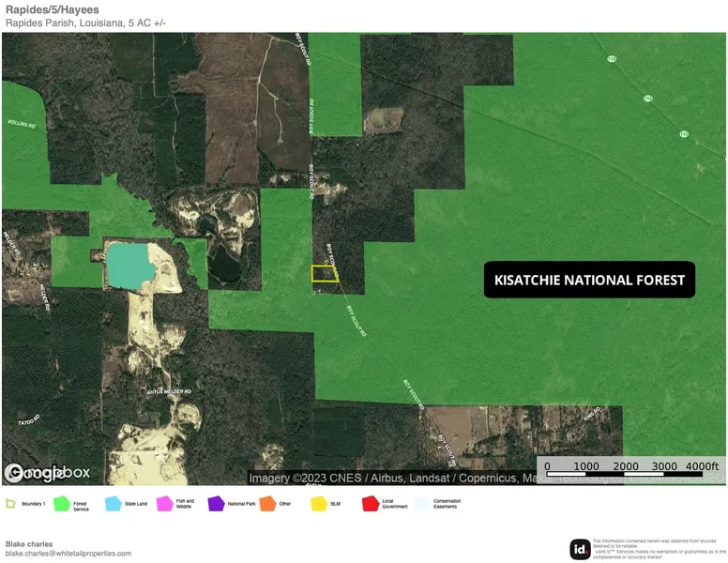This screenshot has width=728, height=563.
Task: Click the Forest Service green legend icon
Action: point(62,504)
